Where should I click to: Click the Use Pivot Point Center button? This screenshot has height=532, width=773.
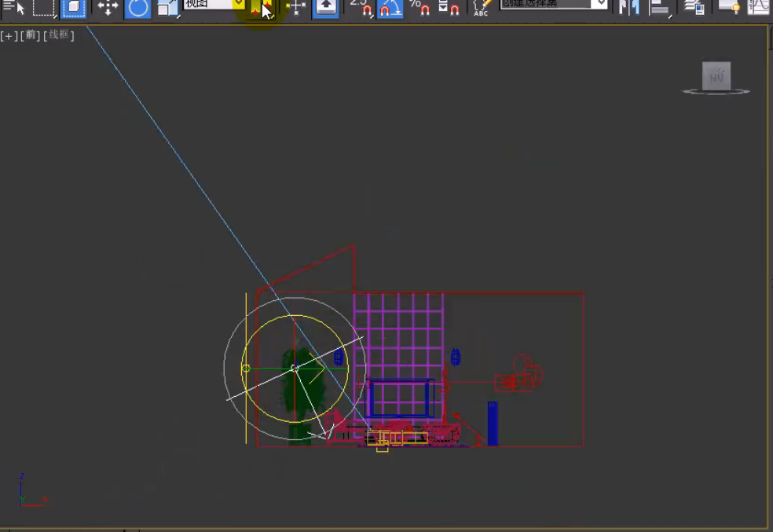[262, 8]
